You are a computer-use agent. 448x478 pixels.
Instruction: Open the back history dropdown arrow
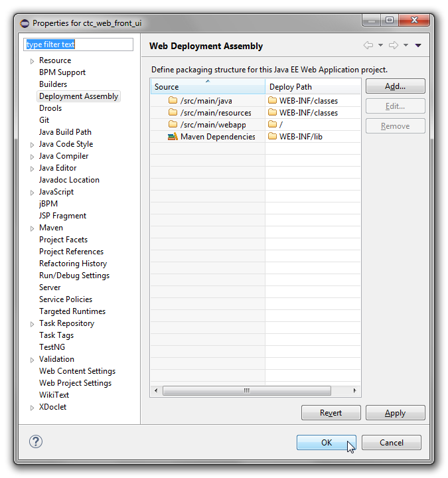[x=380, y=45]
